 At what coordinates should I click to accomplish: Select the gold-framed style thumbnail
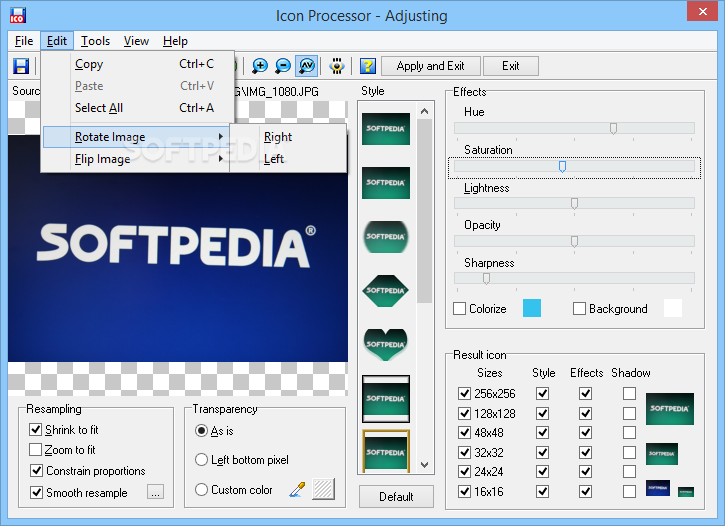click(386, 452)
